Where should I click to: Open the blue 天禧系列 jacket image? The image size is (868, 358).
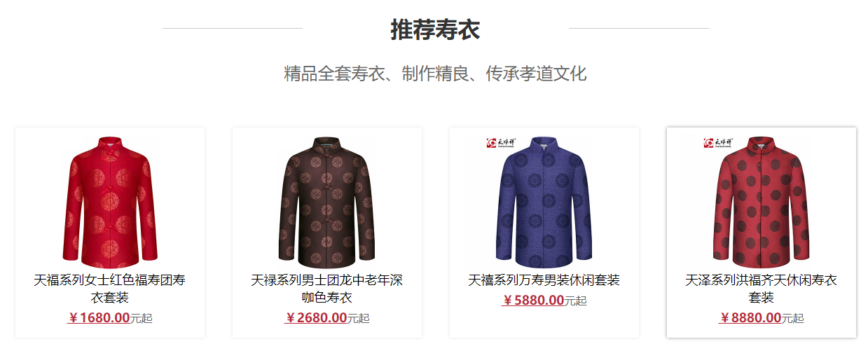coord(544,202)
